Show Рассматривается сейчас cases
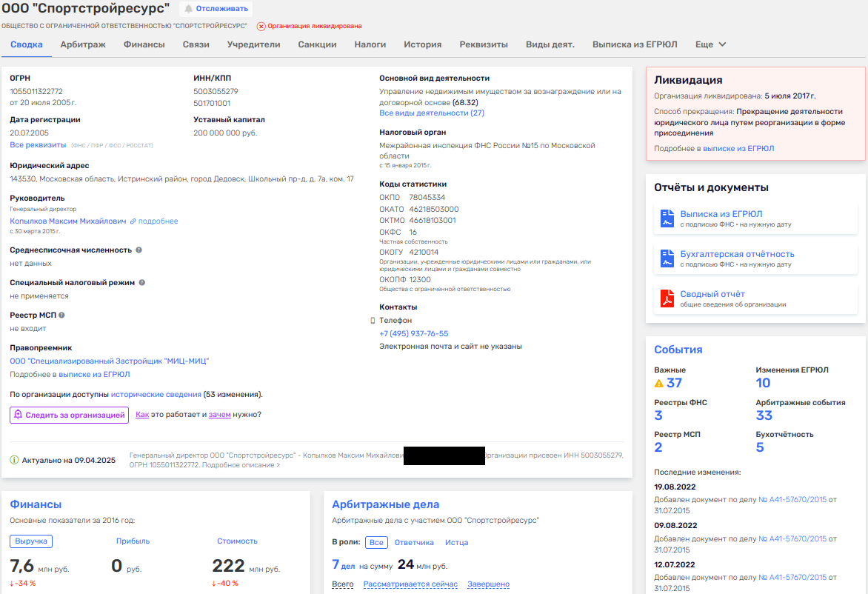The image size is (868, 594). [410, 584]
